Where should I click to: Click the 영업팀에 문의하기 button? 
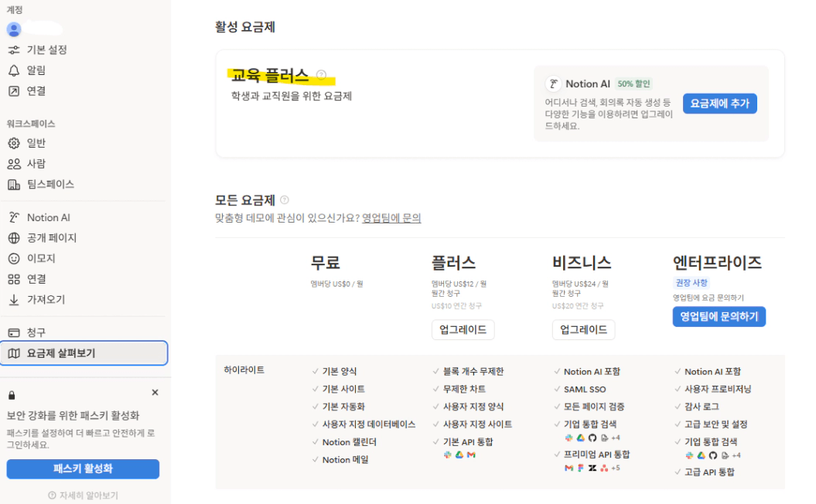pos(719,317)
